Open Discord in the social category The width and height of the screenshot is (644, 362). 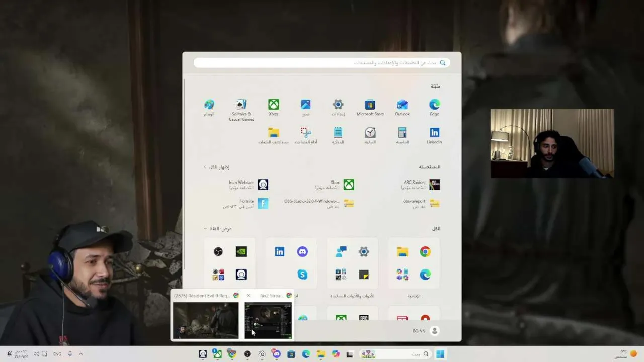click(x=302, y=252)
